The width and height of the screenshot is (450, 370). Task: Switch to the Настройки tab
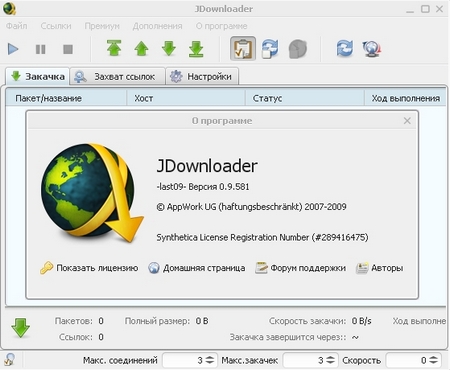[202, 76]
